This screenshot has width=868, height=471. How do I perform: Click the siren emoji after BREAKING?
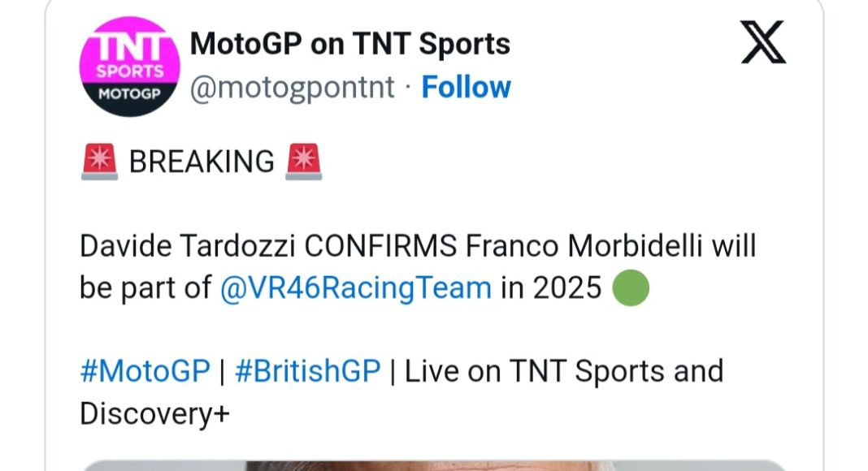click(x=304, y=162)
